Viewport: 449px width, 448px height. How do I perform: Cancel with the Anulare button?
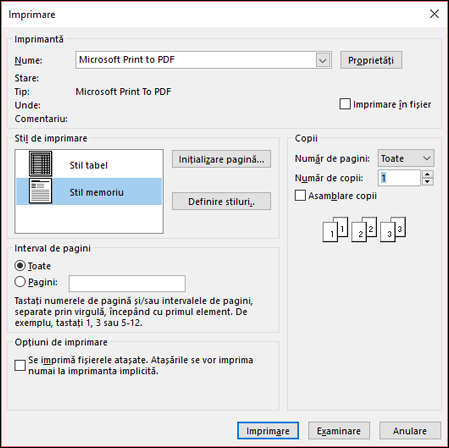point(410,431)
